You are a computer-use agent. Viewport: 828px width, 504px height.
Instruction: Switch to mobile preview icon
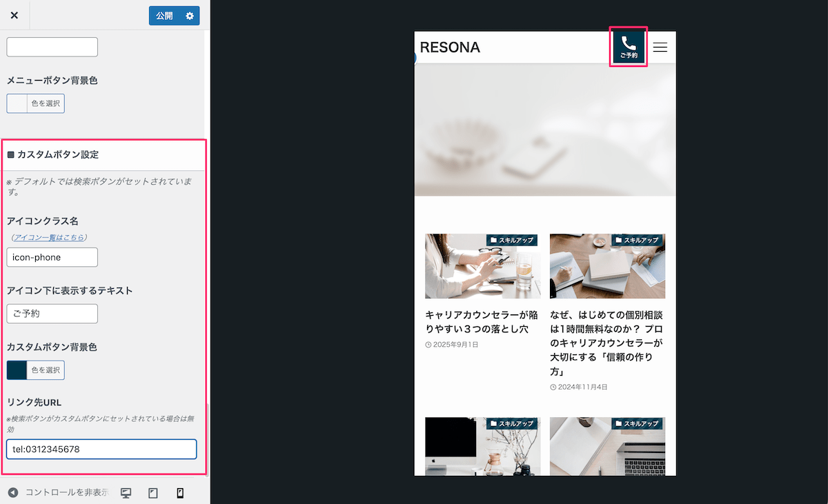click(180, 492)
